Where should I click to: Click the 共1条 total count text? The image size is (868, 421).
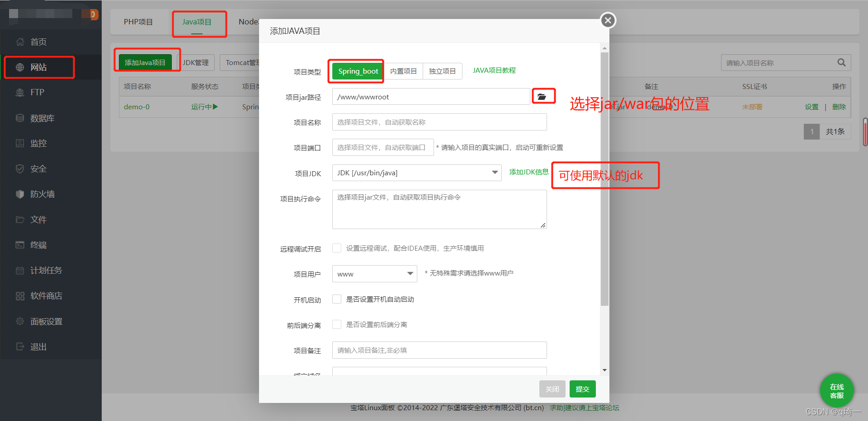pyautogui.click(x=835, y=131)
